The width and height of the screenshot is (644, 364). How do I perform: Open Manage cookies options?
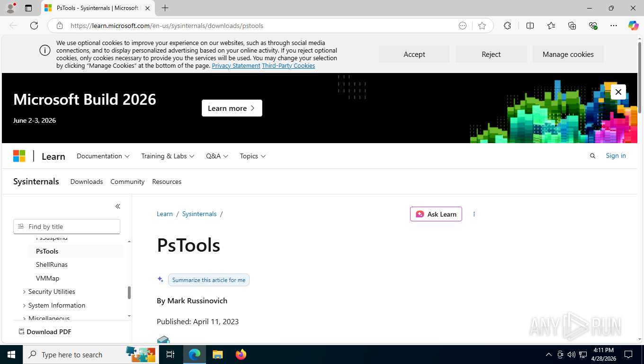point(568,54)
